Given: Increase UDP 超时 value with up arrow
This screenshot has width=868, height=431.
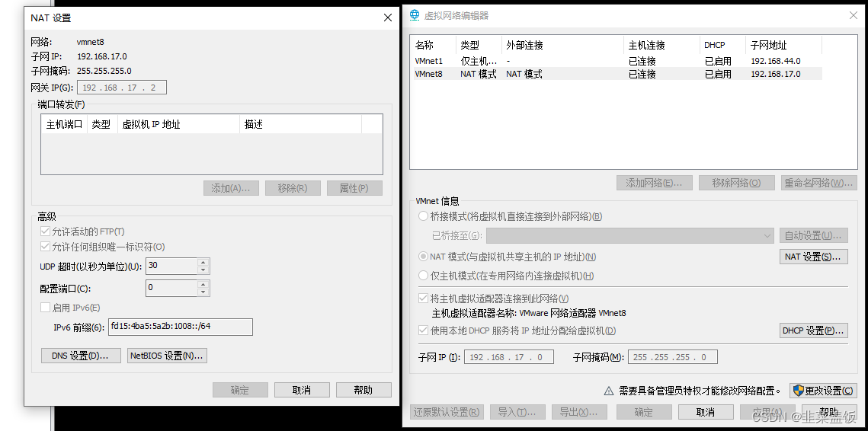Looking at the screenshot, I should 203,262.
